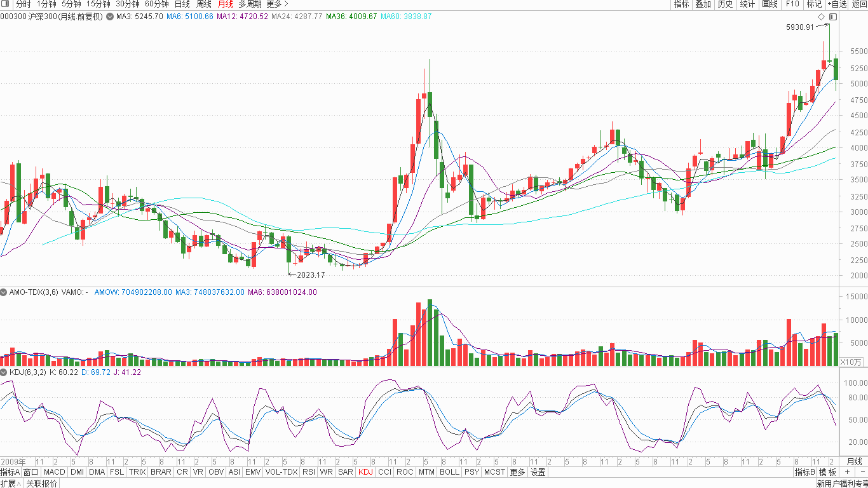Switch indicator to BOLL
Image resolution: width=868 pixels, height=488 pixels.
click(x=449, y=472)
